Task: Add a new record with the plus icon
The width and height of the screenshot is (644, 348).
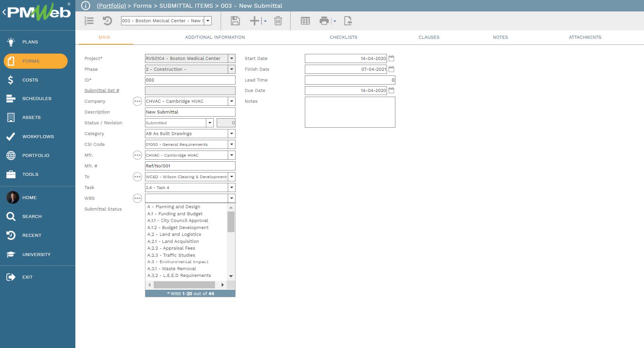Action: point(254,21)
